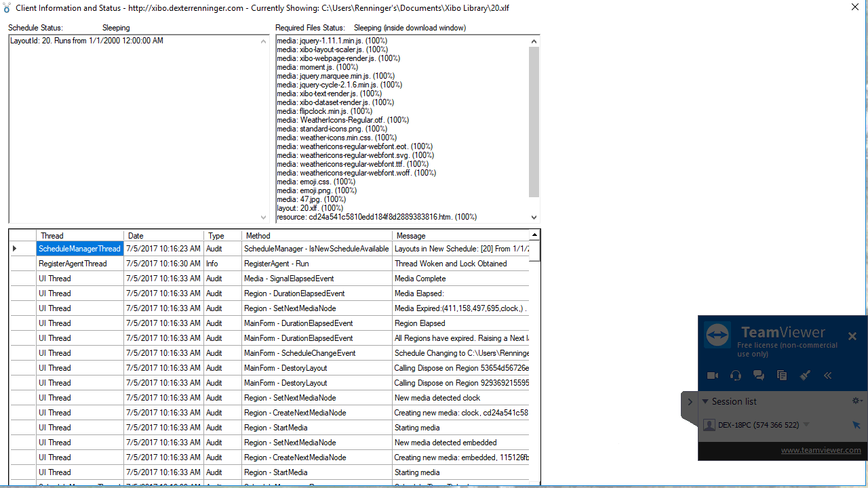The image size is (868, 488).
Task: Click the 'Session list' label in TeamViewer
Action: coord(734,401)
